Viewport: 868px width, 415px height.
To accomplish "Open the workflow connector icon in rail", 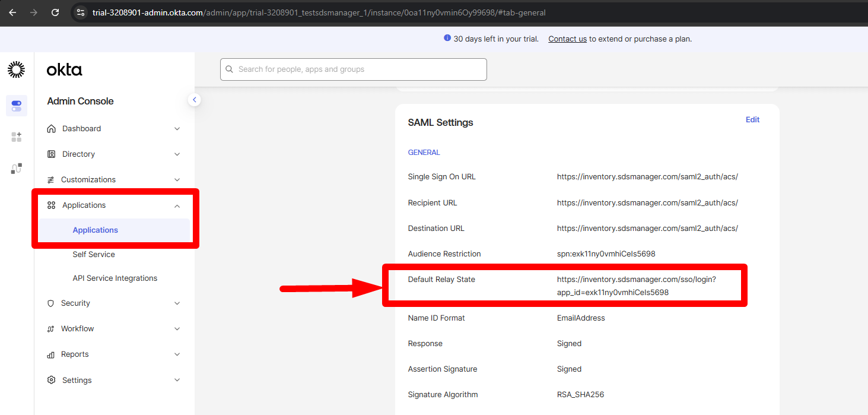I will (x=17, y=169).
